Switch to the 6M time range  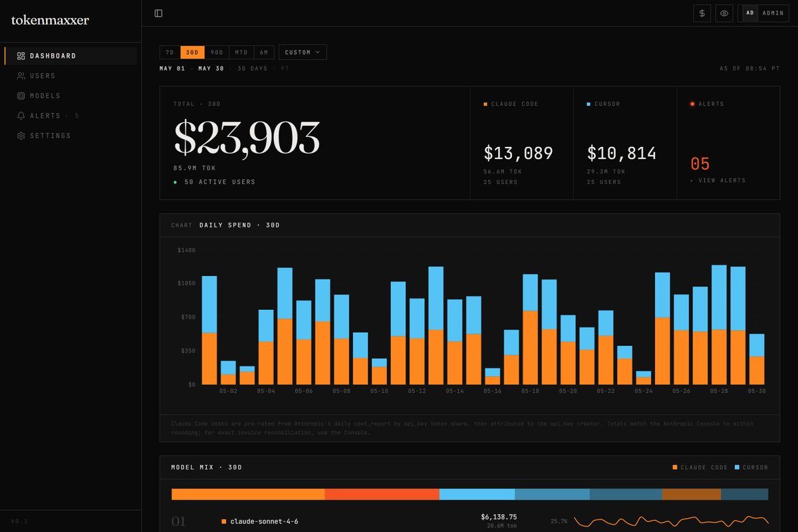click(x=264, y=52)
